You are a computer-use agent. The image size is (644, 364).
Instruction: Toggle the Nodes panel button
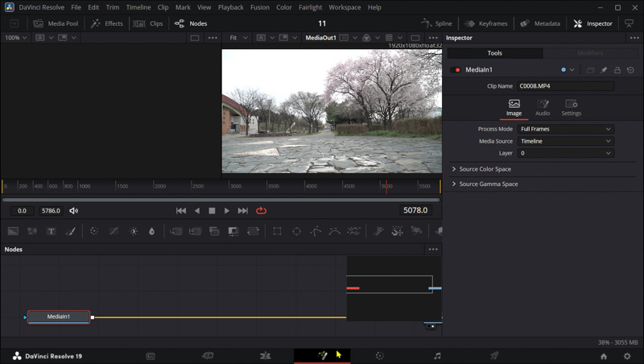[191, 23]
